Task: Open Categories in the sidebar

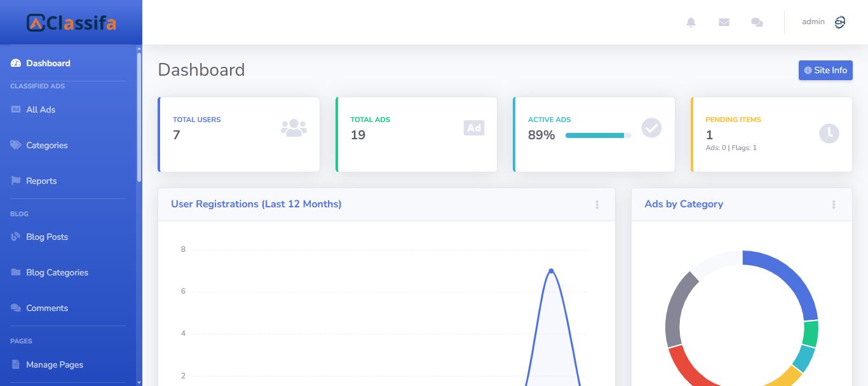Action: [46, 145]
